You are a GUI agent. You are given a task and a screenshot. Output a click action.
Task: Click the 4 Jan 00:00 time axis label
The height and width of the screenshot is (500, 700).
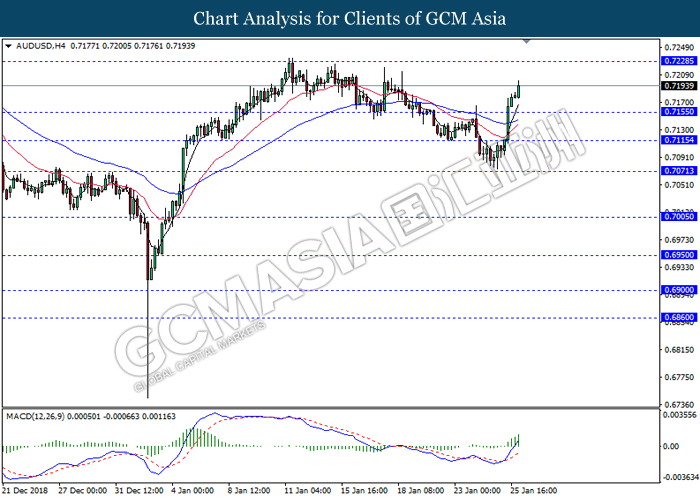pos(193,491)
